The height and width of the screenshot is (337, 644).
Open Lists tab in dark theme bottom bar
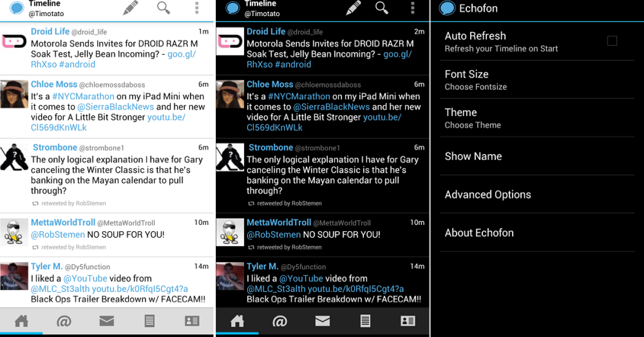click(x=365, y=321)
